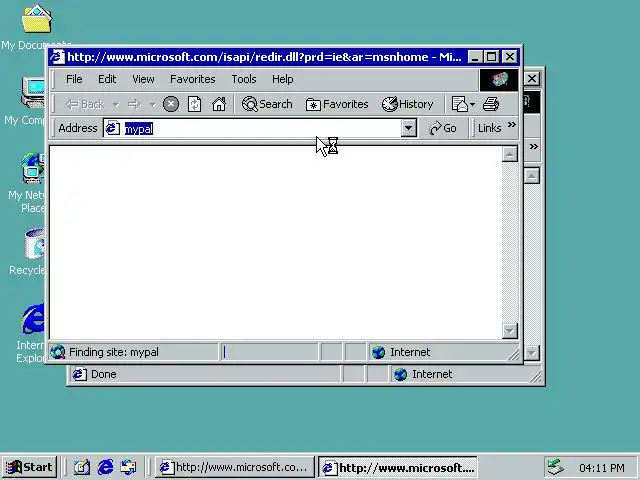Click the back window's chevron expander
The height and width of the screenshot is (480, 640).
coord(533,146)
